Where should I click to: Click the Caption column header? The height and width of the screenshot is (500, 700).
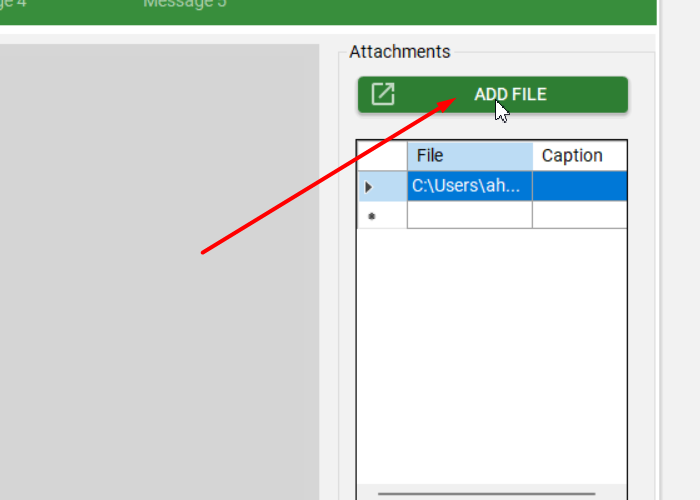(x=579, y=156)
